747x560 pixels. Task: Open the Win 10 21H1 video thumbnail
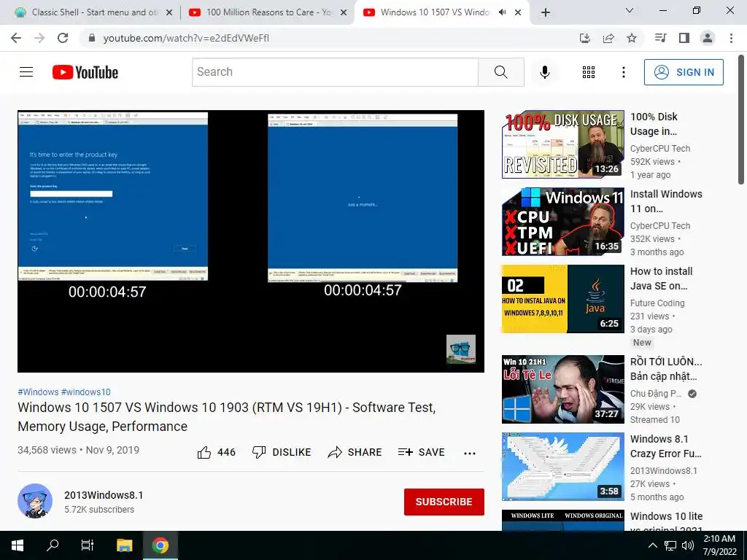coord(562,389)
